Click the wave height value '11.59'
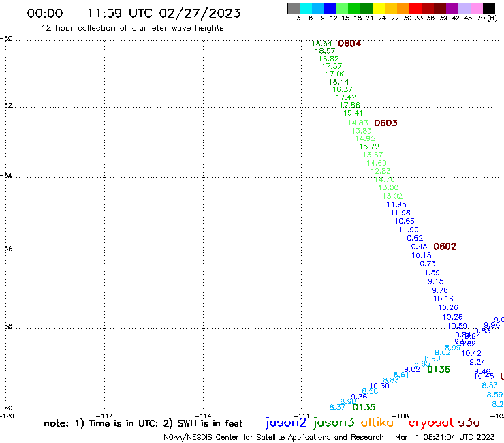 tap(430, 273)
